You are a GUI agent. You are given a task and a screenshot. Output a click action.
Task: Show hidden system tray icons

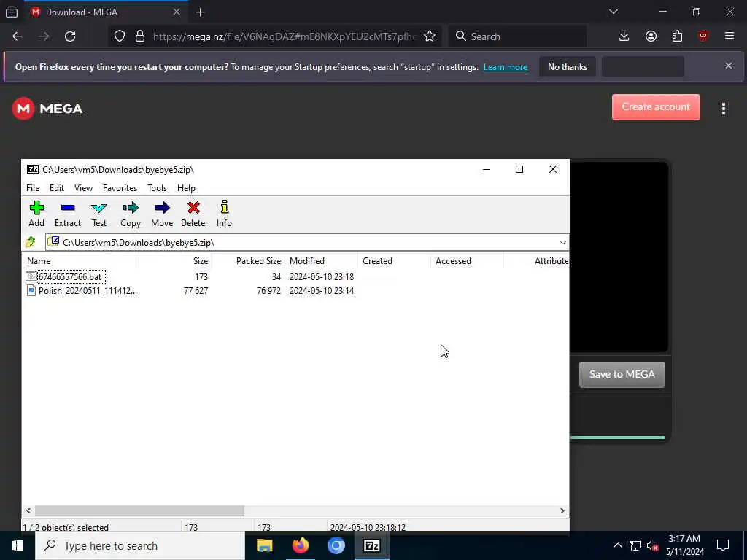[x=617, y=545]
